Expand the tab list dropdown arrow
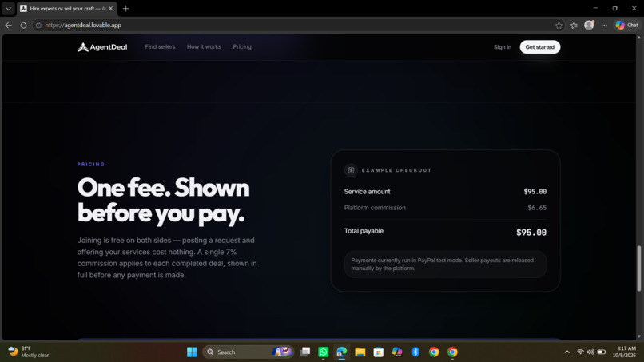The image size is (644, 362). pos(8,8)
